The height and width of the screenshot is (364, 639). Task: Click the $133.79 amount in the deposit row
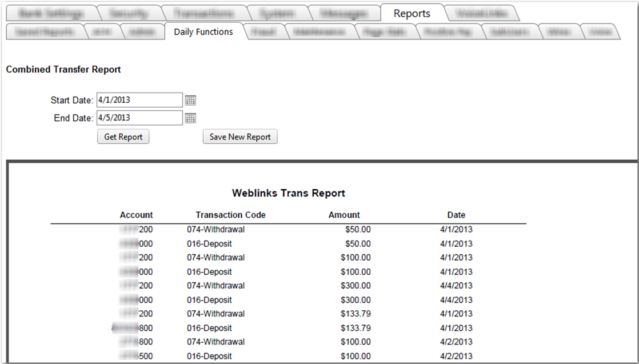tap(356, 328)
